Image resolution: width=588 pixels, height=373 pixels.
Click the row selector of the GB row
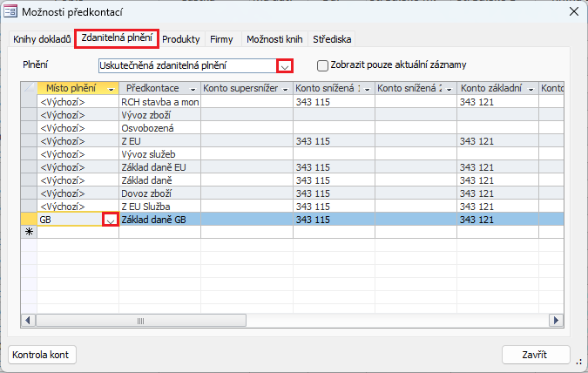pyautogui.click(x=29, y=220)
